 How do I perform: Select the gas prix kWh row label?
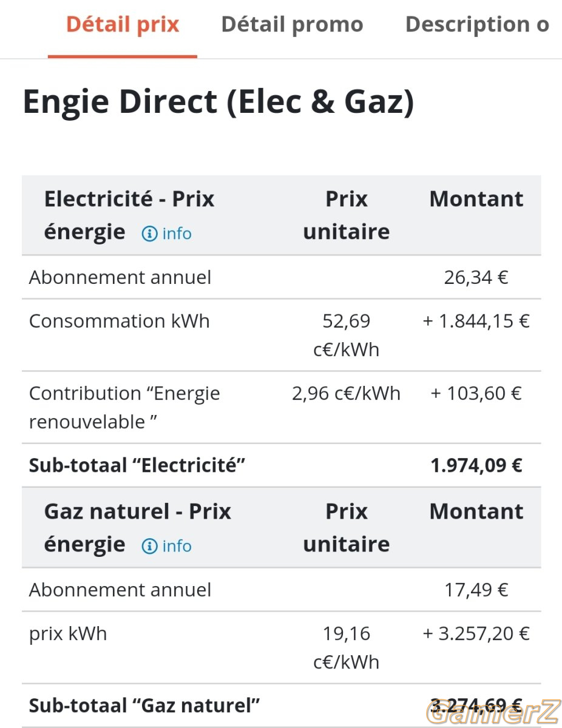68,633
